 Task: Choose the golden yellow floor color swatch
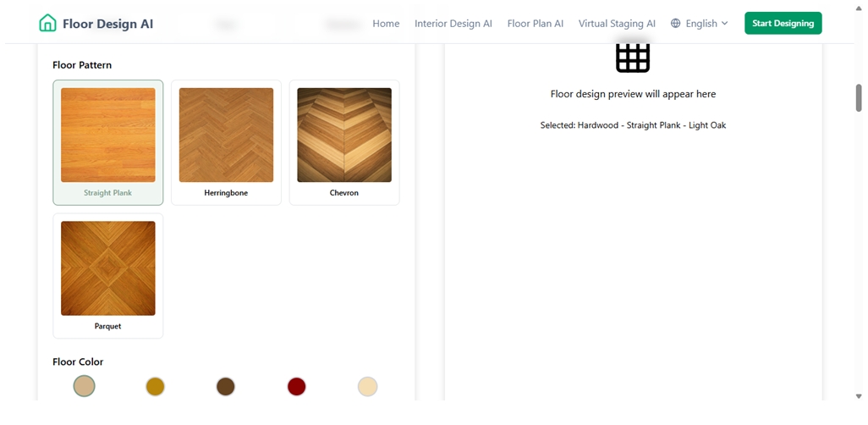(155, 386)
